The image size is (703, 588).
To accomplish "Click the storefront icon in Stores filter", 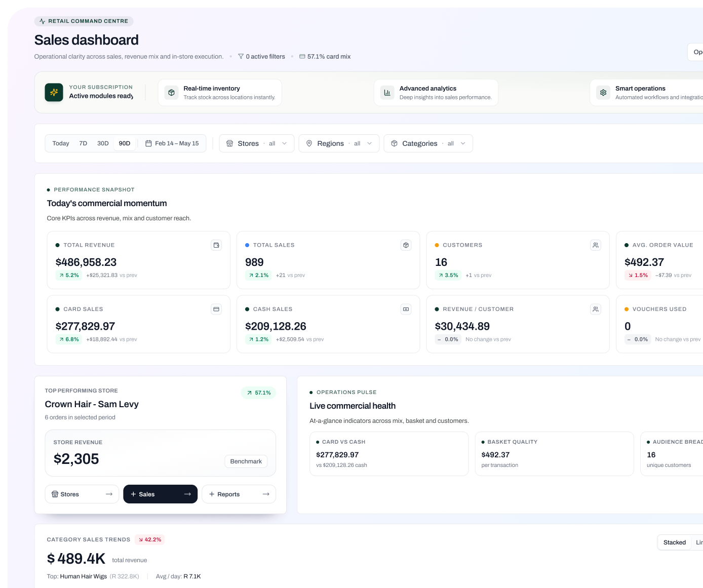I will point(230,144).
